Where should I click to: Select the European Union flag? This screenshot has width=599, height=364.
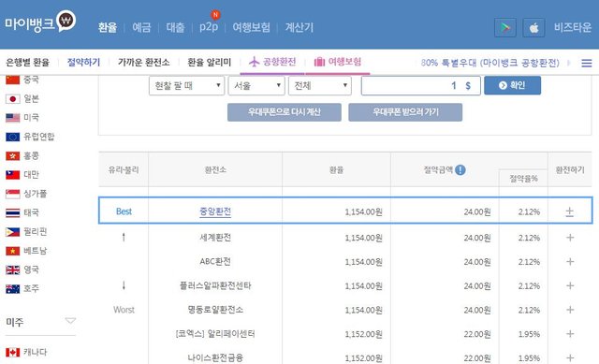(12, 137)
